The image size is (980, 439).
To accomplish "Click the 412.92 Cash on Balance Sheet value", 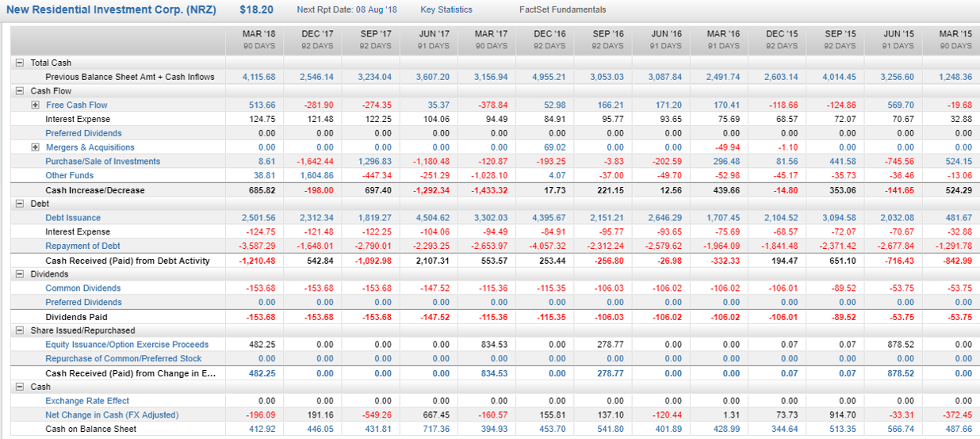I will [262, 429].
